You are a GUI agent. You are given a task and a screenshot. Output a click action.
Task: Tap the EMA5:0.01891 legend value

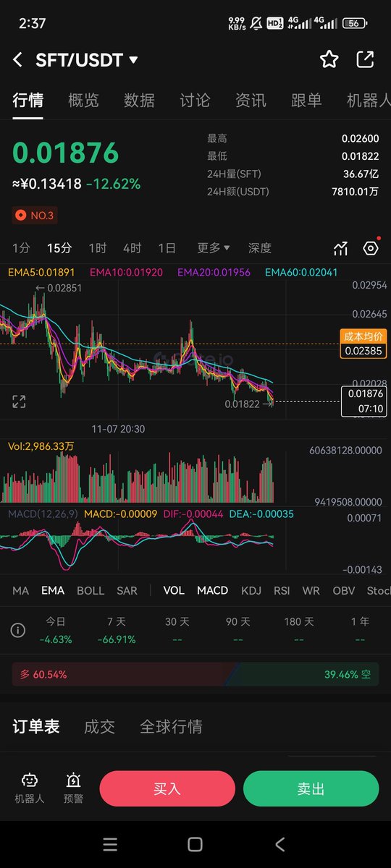(41, 273)
